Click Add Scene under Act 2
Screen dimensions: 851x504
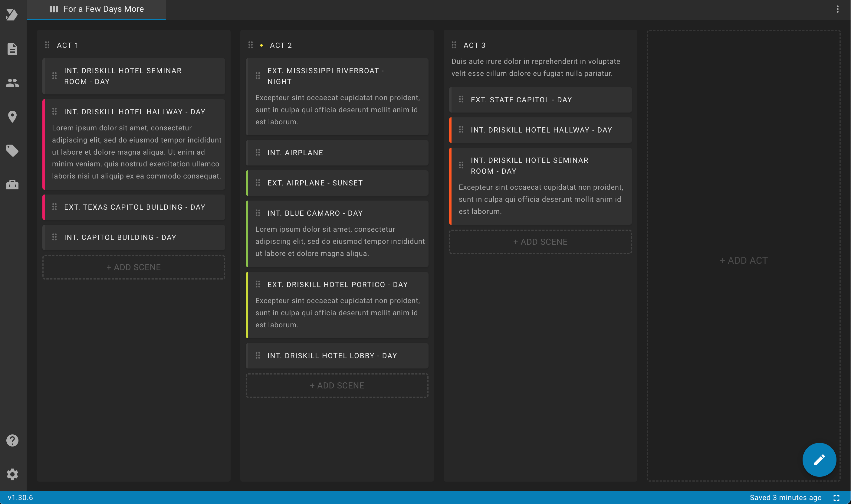(x=337, y=385)
